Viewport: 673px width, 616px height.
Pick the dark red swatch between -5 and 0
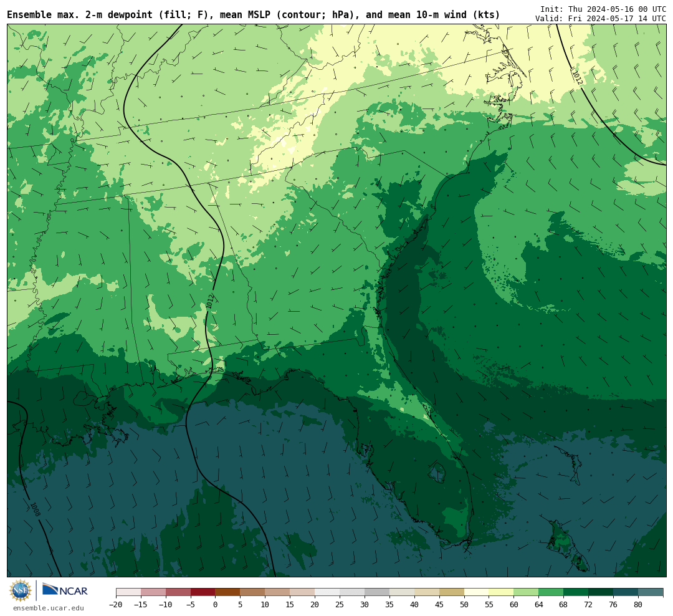203,592
